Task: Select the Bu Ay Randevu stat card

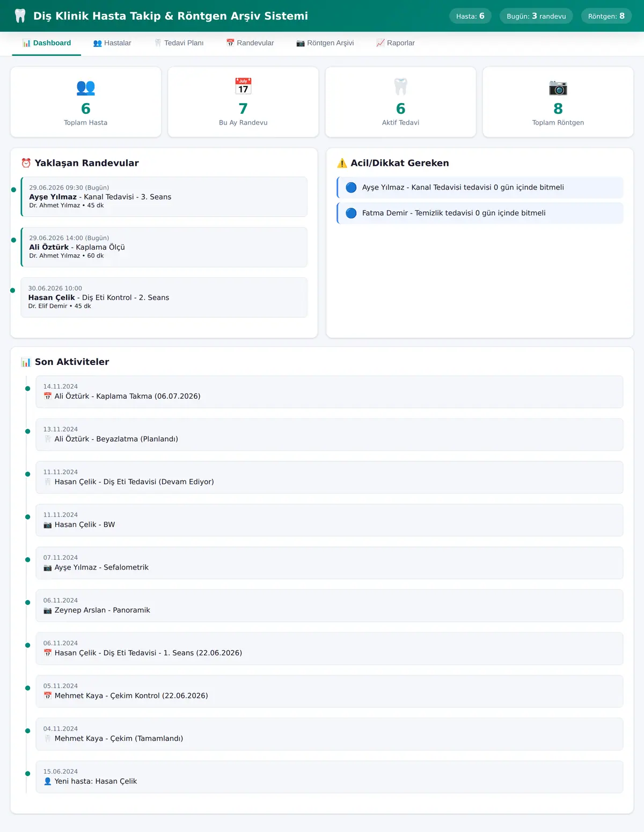Action: 243,102
